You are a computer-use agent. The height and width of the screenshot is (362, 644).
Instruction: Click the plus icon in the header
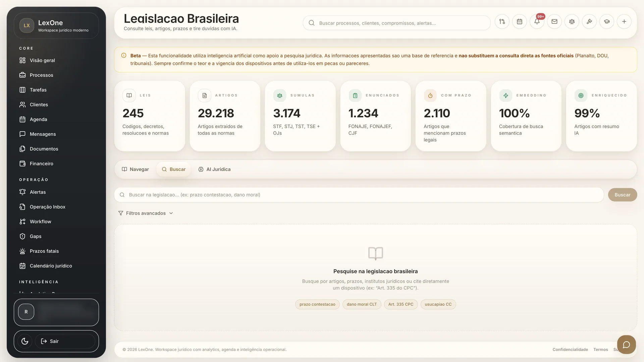point(624,22)
